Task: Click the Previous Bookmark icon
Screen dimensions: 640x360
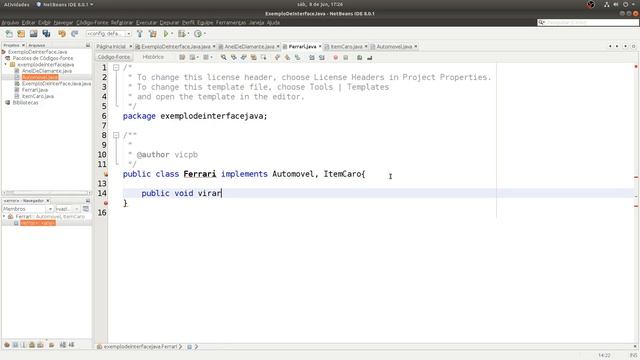Action: click(x=277, y=58)
